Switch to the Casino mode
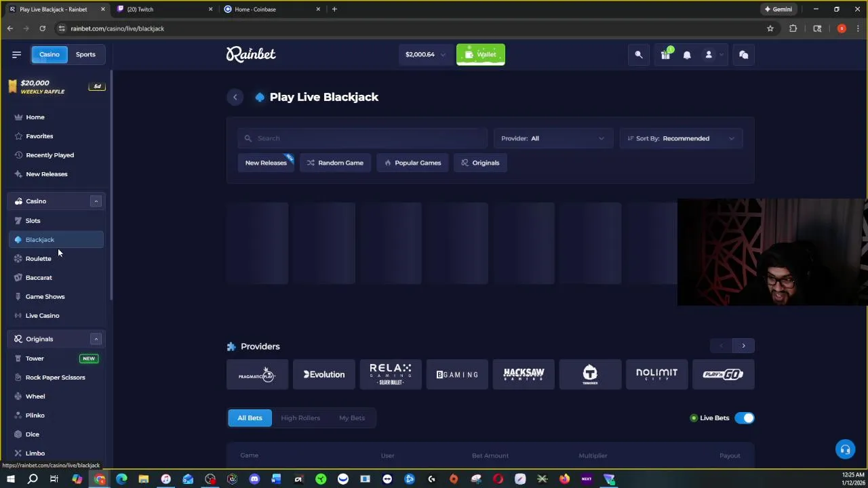868x488 pixels. (x=49, y=54)
